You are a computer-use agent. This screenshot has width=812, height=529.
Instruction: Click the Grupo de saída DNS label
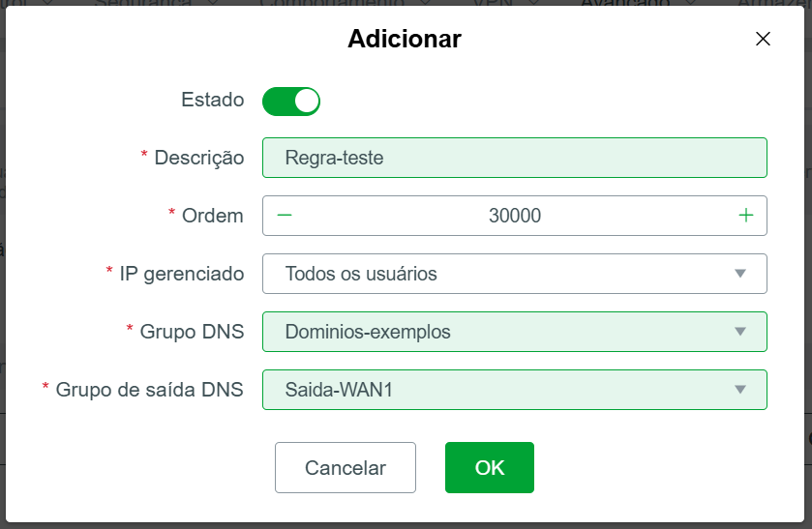(x=149, y=390)
